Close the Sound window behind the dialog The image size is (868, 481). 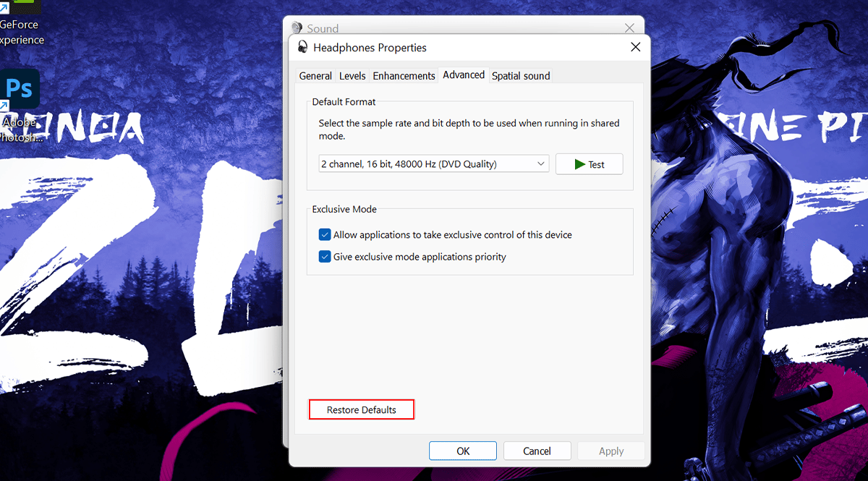coord(629,28)
